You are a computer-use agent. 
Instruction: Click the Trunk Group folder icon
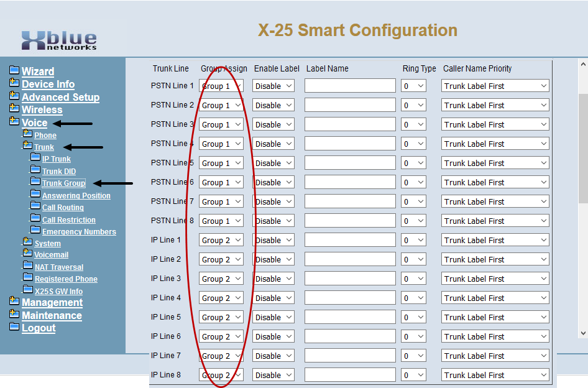tap(35, 182)
